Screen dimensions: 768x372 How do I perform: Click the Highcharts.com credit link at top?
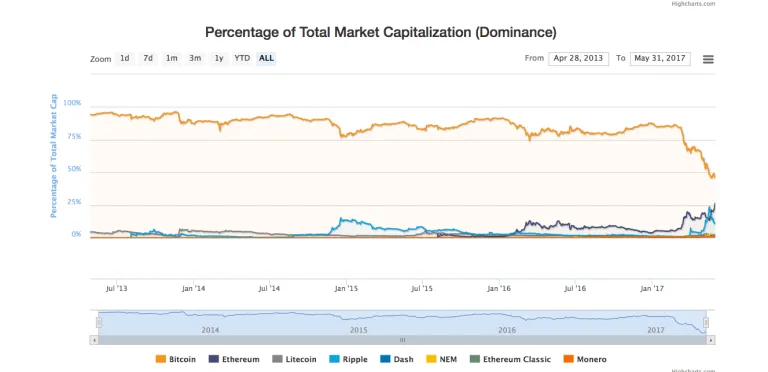[x=693, y=3]
